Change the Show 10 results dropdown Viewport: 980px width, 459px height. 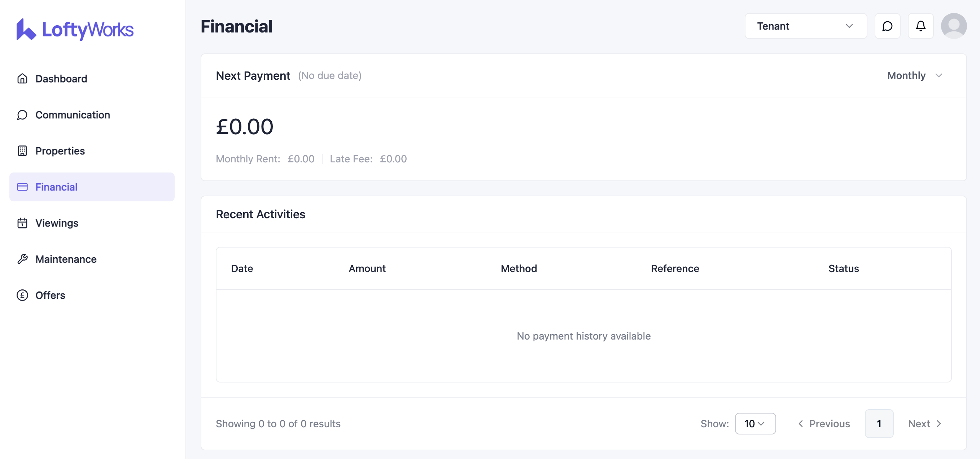coord(755,424)
